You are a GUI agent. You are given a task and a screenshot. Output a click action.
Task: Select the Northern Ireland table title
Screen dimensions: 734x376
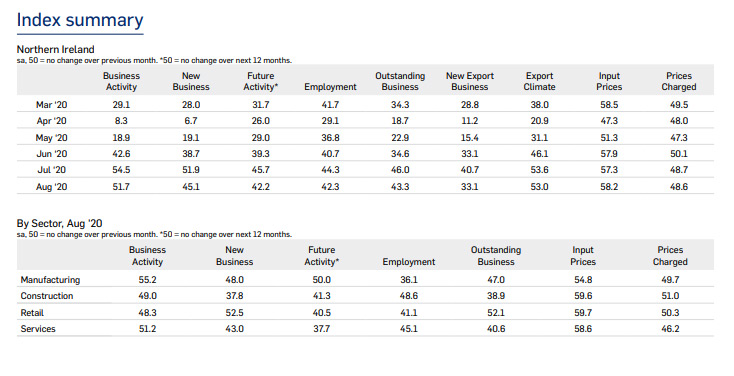(x=55, y=50)
